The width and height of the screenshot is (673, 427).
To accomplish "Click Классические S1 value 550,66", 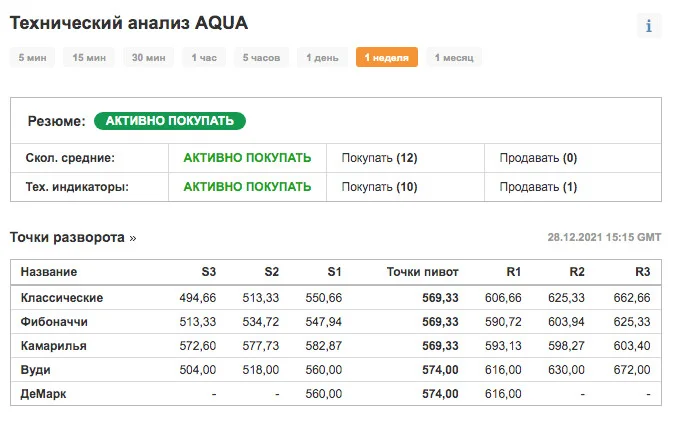I will pyautogui.click(x=324, y=298).
